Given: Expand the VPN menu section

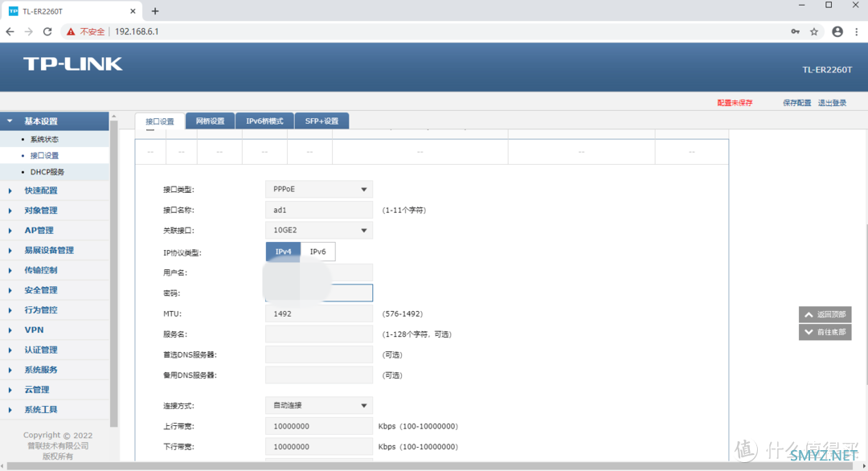Looking at the screenshot, I should pyautogui.click(x=55, y=330).
